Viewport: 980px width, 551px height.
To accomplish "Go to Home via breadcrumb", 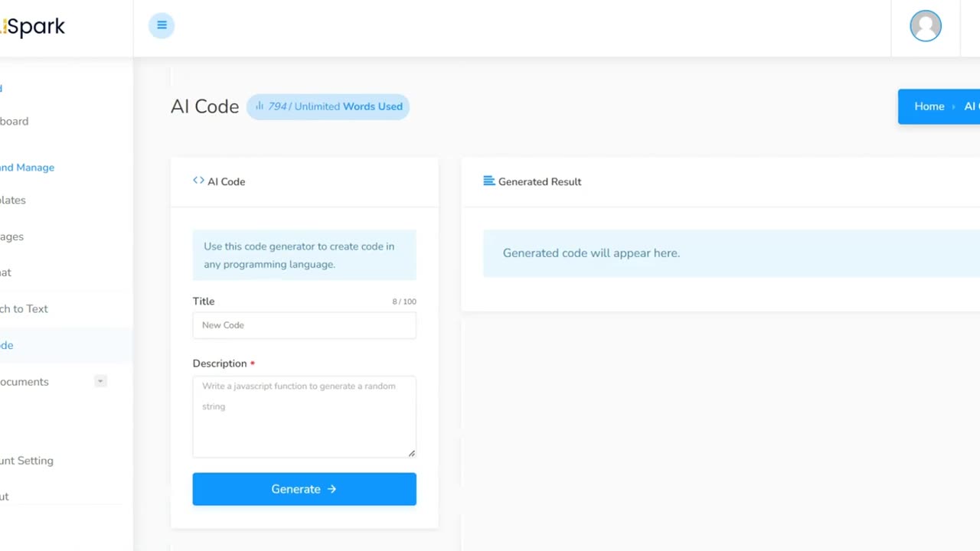I will (929, 106).
